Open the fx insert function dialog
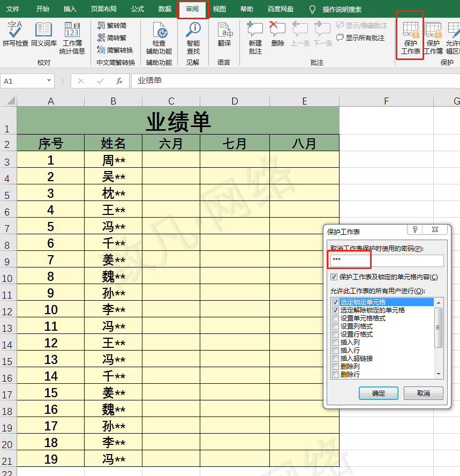The width and height of the screenshot is (460, 476). click(x=119, y=81)
